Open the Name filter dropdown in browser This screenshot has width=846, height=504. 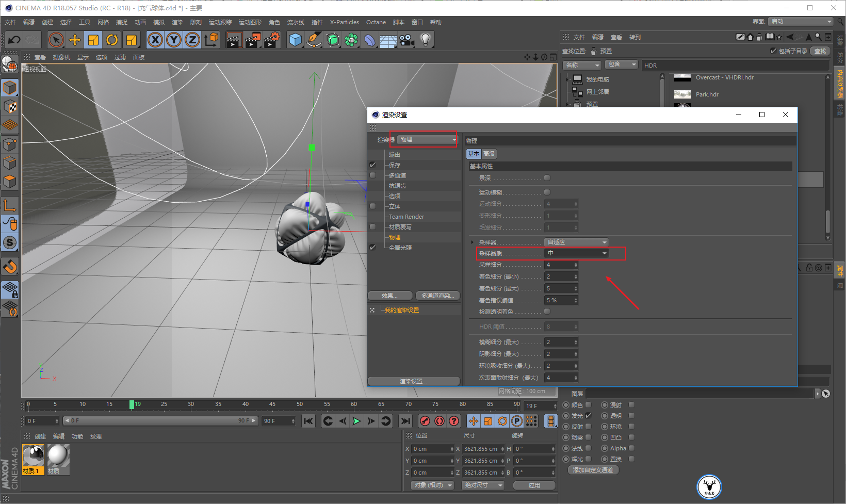tap(582, 65)
